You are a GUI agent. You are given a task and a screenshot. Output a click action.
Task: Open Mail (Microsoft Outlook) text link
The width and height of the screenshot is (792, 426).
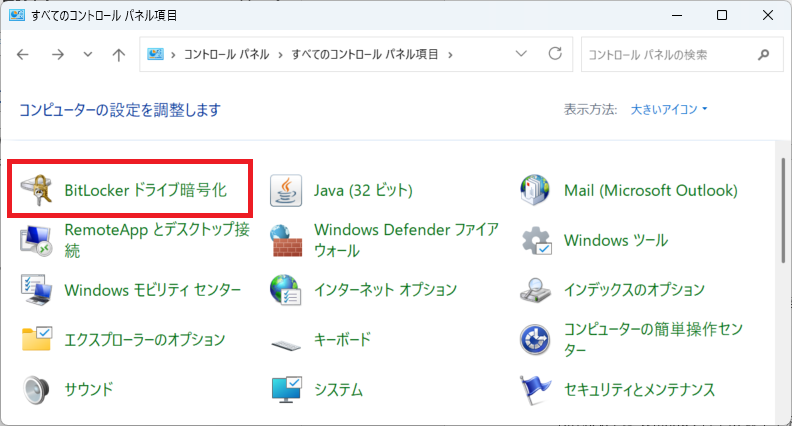click(x=651, y=190)
